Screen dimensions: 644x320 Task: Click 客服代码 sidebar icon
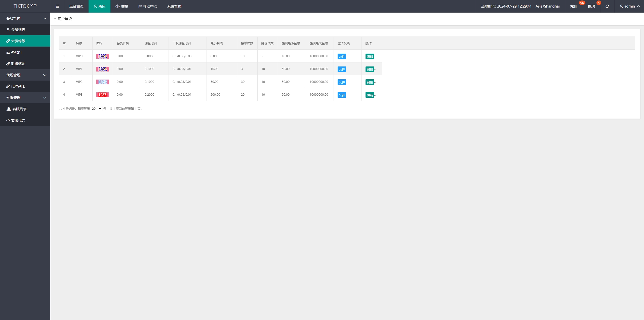tap(8, 120)
